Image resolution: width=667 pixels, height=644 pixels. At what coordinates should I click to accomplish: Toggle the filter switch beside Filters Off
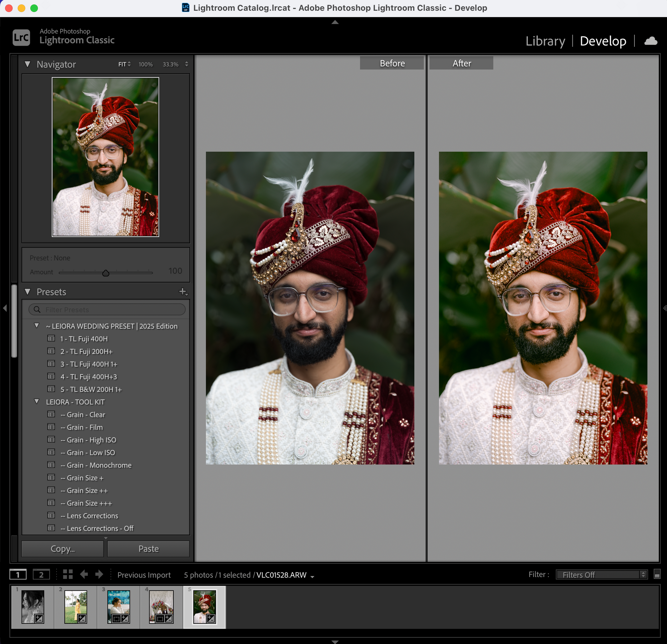[657, 574]
